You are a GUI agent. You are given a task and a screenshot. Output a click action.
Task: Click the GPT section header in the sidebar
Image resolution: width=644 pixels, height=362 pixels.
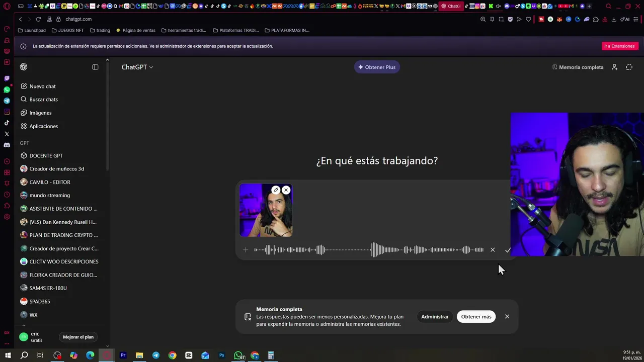click(25, 143)
